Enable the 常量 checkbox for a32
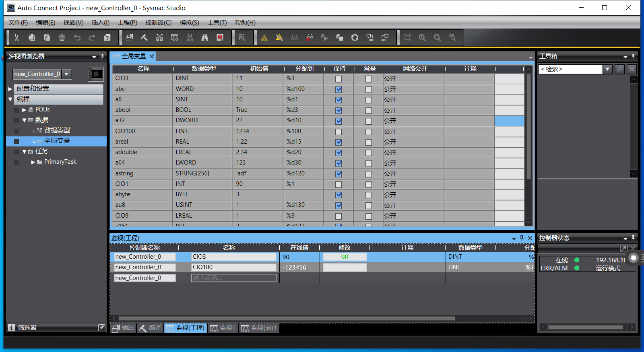Viewport: 644px width, 352px height. [x=369, y=121]
